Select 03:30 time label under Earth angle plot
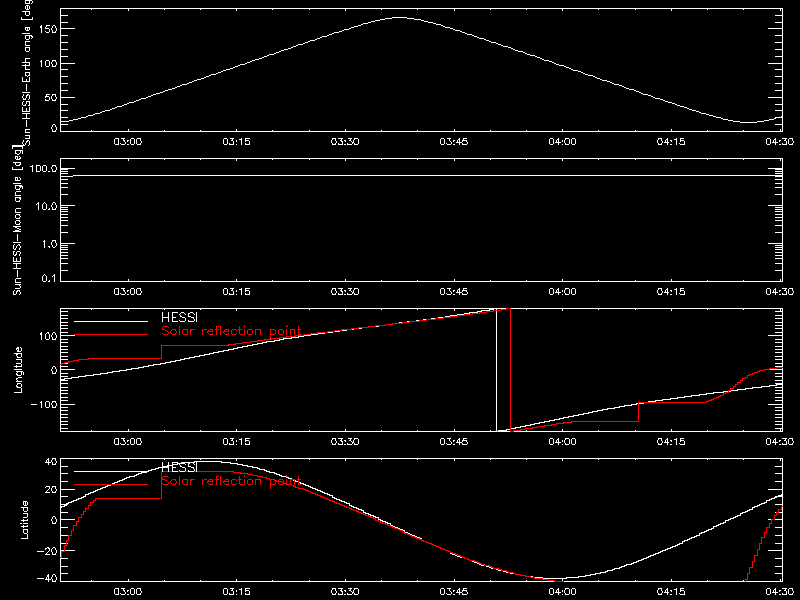Image resolution: width=800 pixels, height=600 pixels. click(x=345, y=141)
